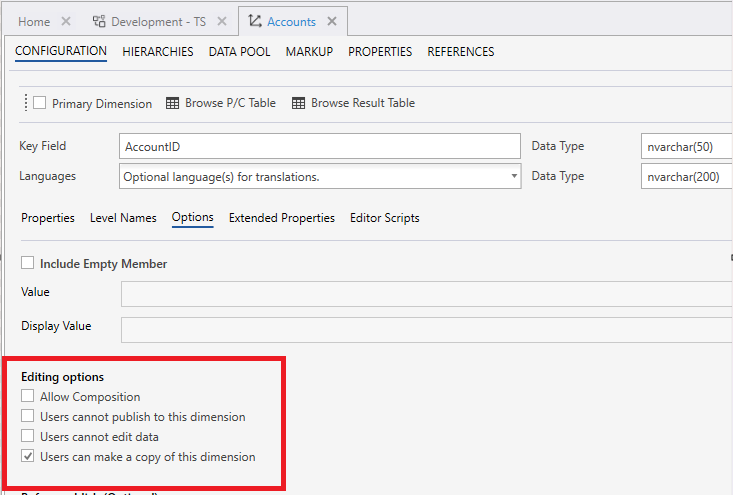Viewport: 733px width, 495px height.
Task: Click the Key Field AccountID input
Action: tap(319, 146)
